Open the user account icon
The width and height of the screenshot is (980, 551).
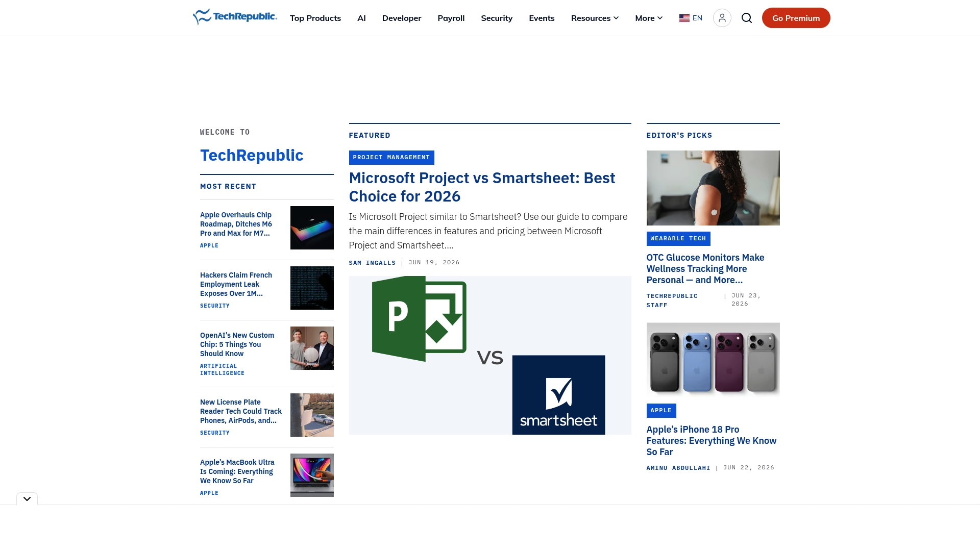click(722, 18)
